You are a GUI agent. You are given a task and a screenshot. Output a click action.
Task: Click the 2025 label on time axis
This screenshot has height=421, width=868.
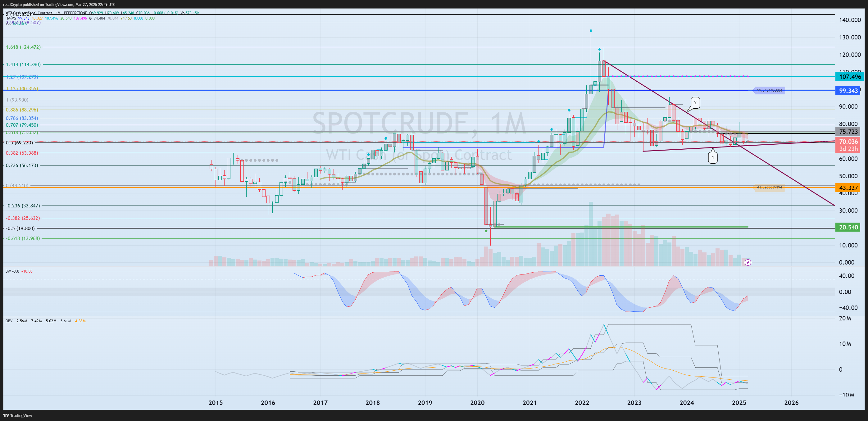tap(739, 403)
